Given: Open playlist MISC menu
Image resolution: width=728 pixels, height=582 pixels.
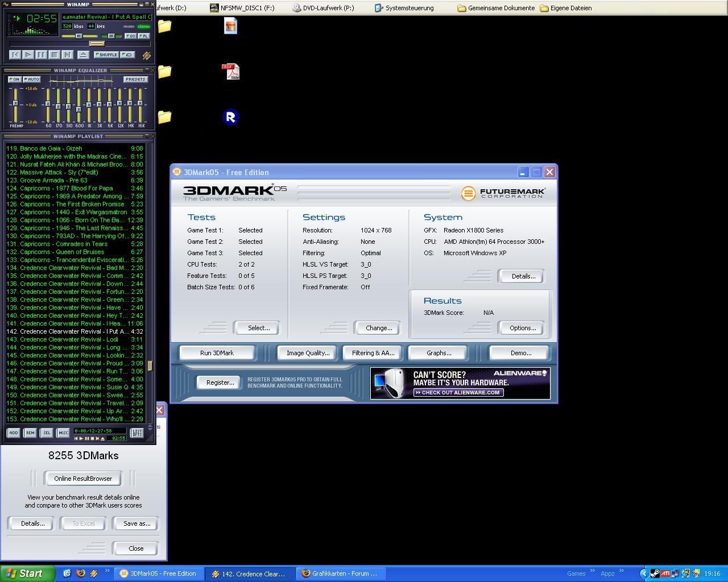Looking at the screenshot, I should [x=63, y=433].
